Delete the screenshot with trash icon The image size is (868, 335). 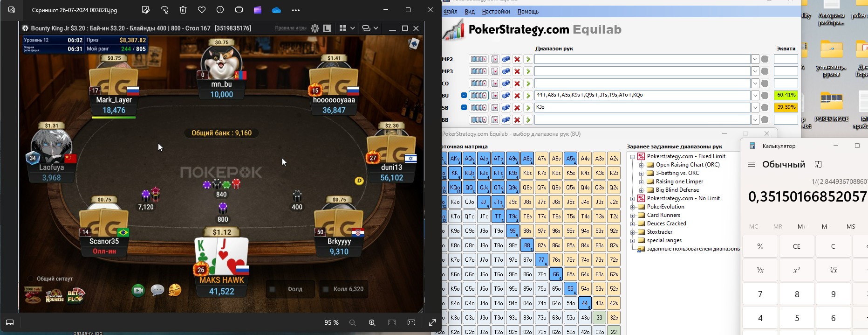[x=183, y=10]
